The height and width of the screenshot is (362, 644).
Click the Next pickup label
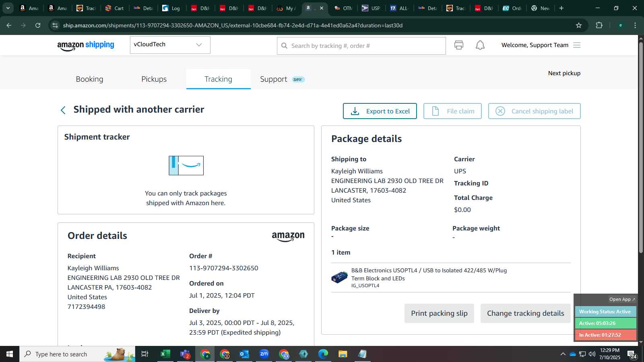[x=564, y=73]
